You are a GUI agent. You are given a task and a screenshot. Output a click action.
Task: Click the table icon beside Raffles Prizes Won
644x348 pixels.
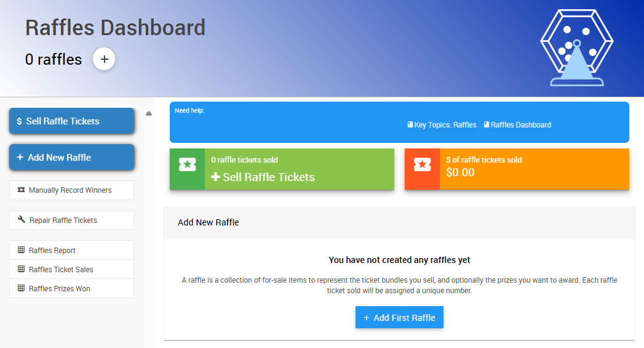point(22,288)
